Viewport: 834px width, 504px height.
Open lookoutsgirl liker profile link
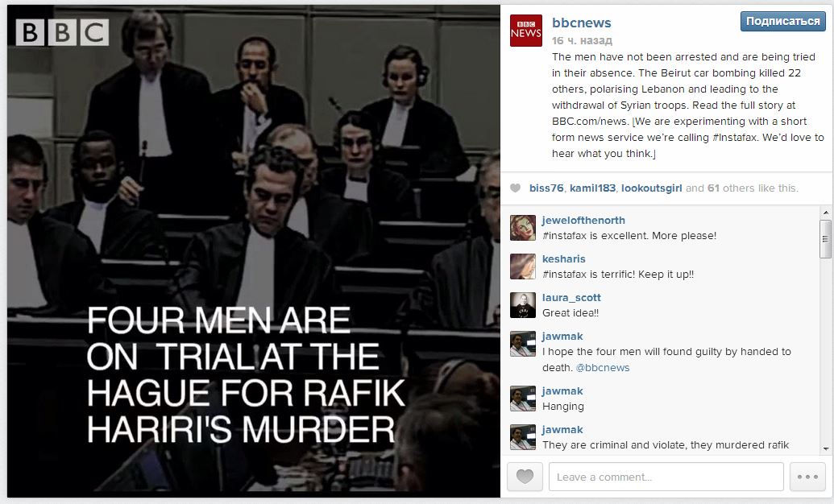point(652,188)
